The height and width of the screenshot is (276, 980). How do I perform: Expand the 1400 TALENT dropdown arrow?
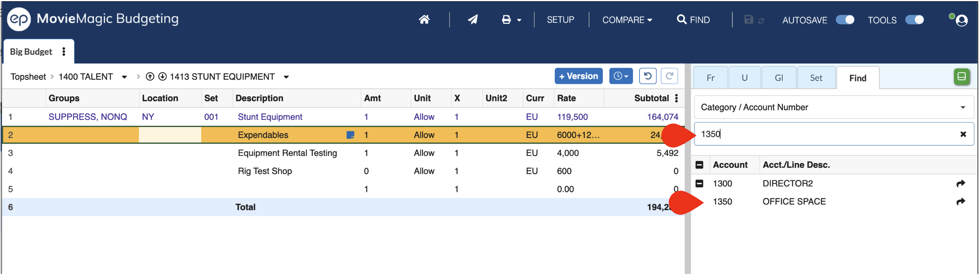click(124, 77)
